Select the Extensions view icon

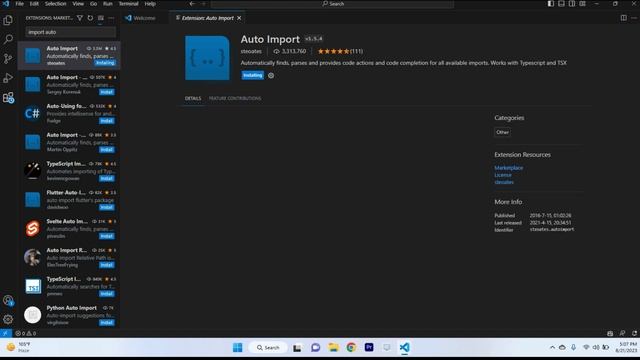pos(8,98)
